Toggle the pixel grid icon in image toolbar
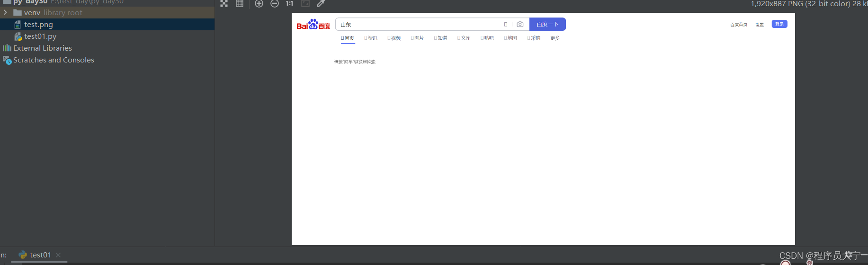 click(x=240, y=3)
